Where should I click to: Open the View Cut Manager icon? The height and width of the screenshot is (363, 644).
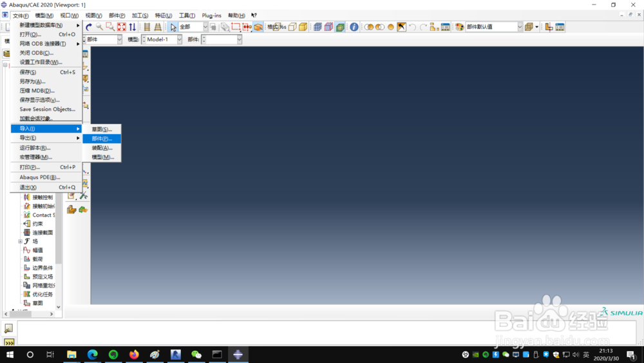click(x=560, y=27)
